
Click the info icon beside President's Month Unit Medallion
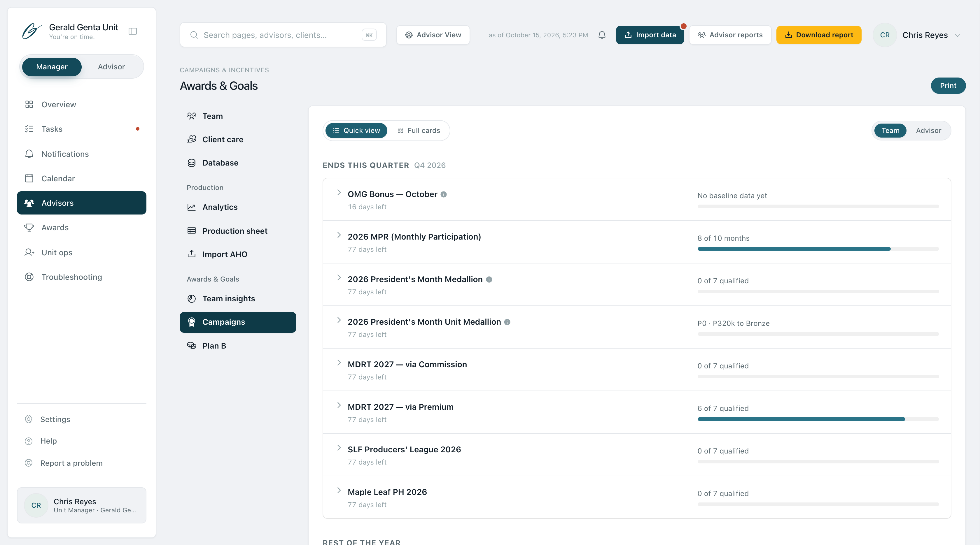point(507,322)
